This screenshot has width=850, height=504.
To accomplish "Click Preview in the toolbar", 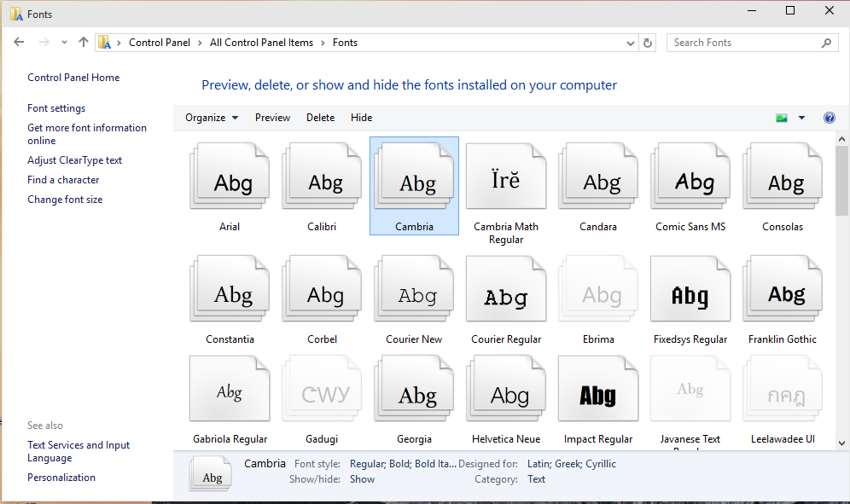I will coord(273,118).
